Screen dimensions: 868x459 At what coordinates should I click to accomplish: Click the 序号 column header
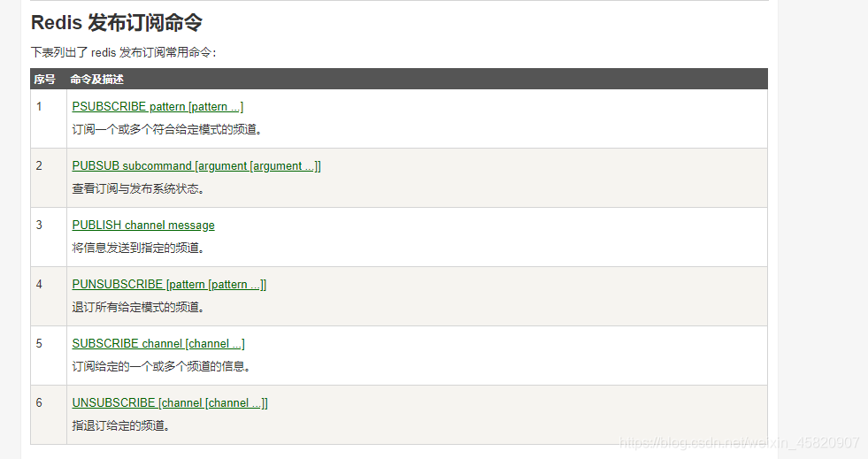pyautogui.click(x=45, y=80)
